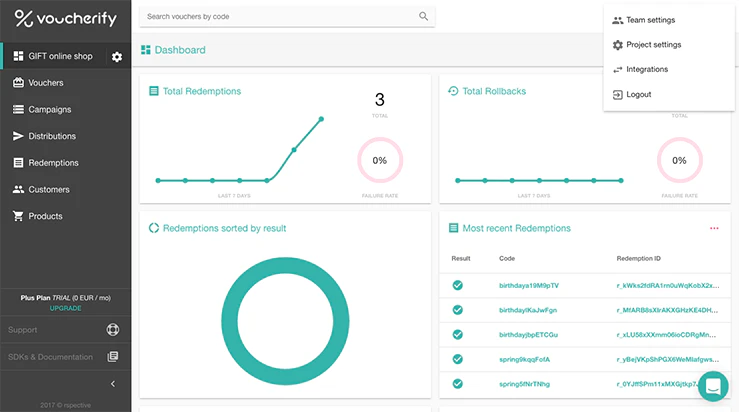Screen dimensions: 739x412
Task: Click the Code column header
Action: pos(507,258)
